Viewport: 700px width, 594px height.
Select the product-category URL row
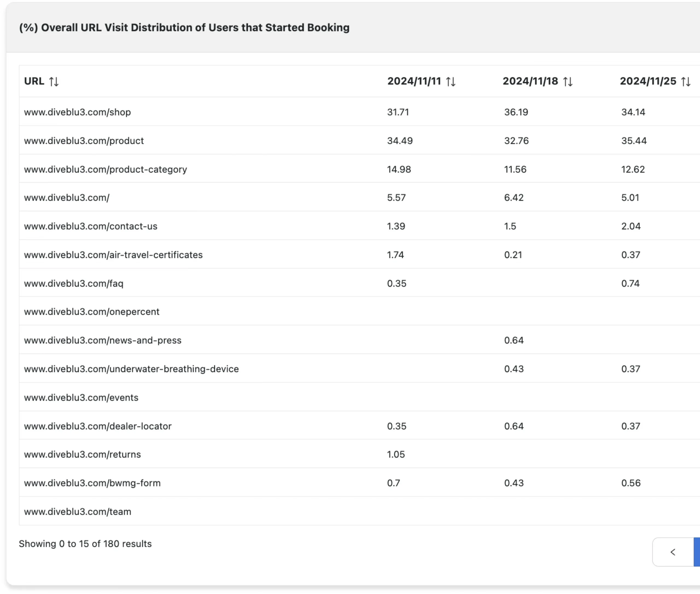[105, 169]
